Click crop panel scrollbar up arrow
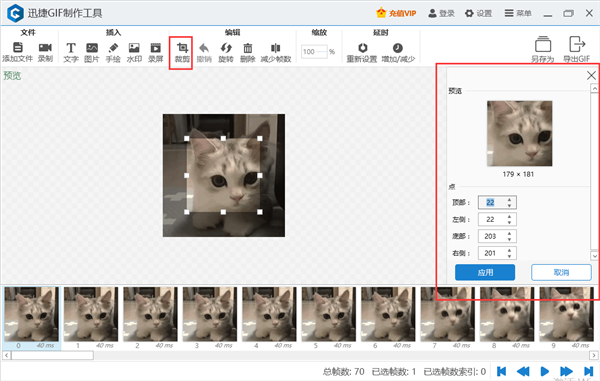 click(x=594, y=89)
